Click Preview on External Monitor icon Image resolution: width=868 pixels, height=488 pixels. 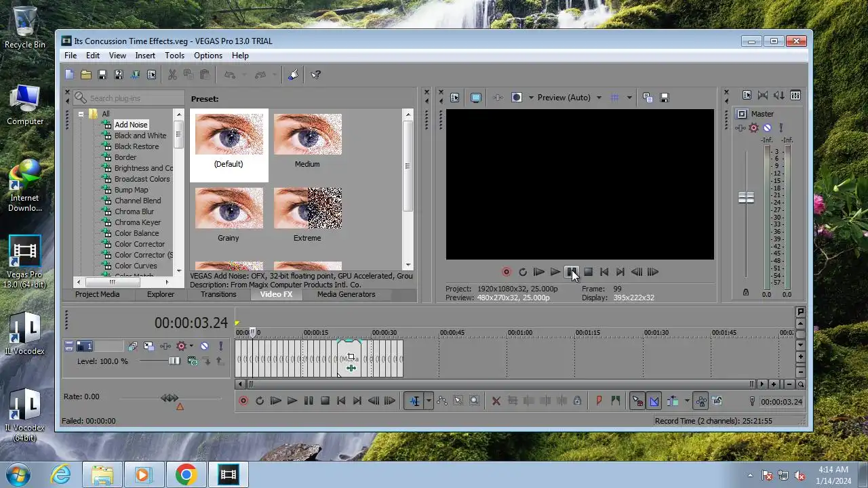(476, 98)
